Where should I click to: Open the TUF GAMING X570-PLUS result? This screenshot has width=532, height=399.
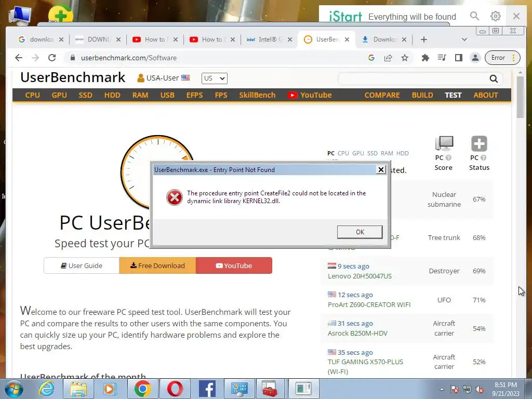pos(365,366)
